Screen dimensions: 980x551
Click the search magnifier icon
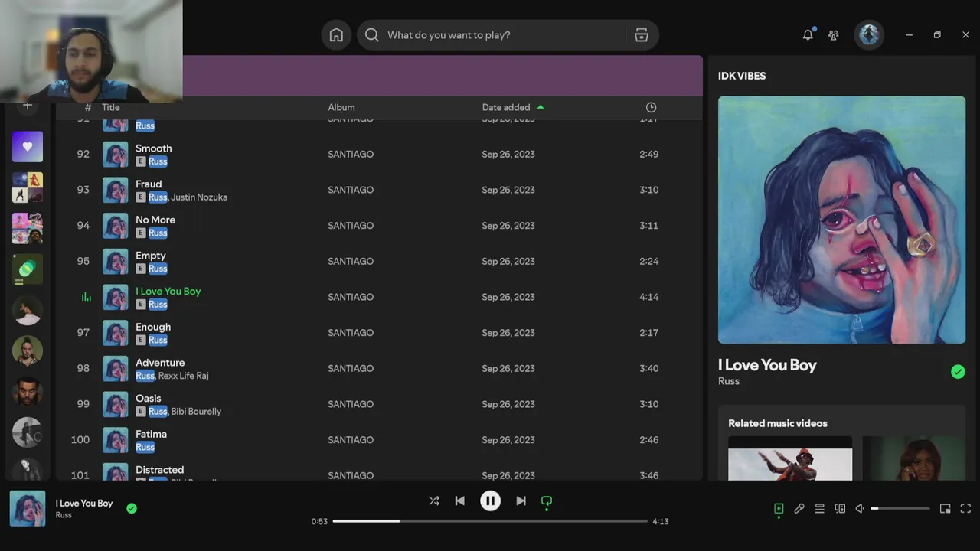372,35
